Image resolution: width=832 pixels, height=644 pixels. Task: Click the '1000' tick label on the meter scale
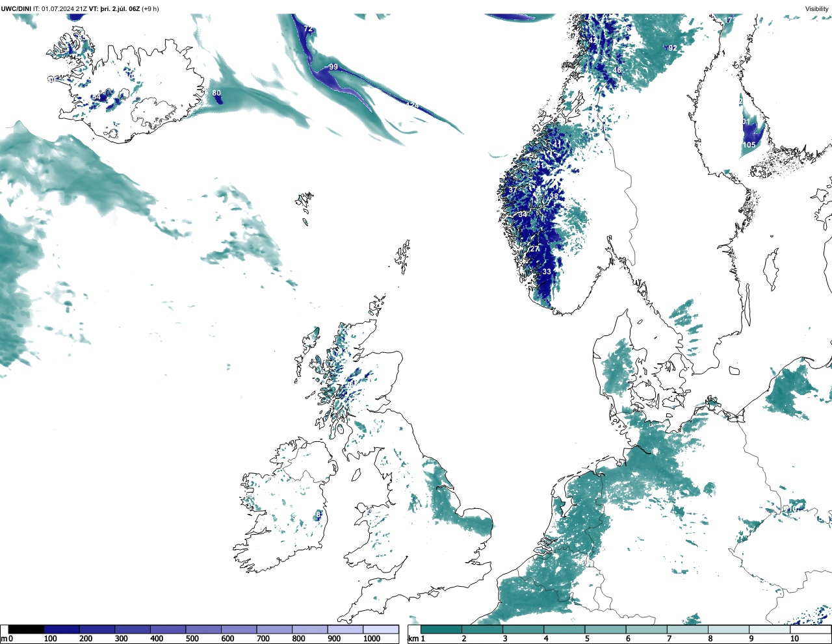[x=372, y=639]
